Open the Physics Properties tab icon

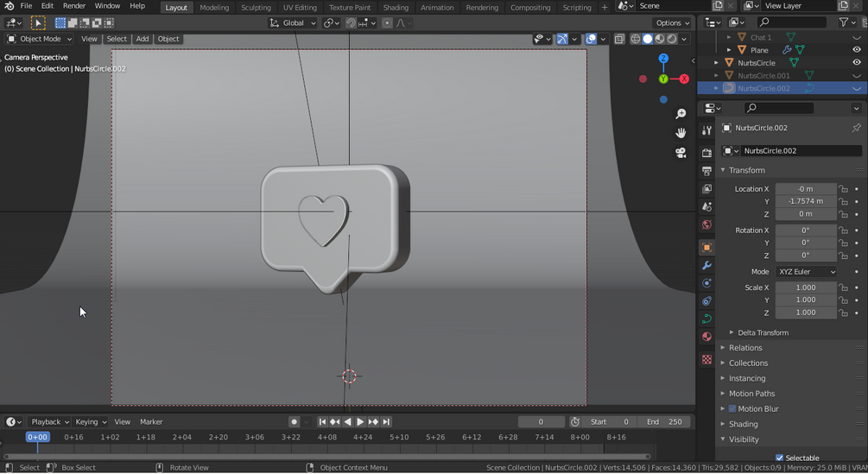706,283
